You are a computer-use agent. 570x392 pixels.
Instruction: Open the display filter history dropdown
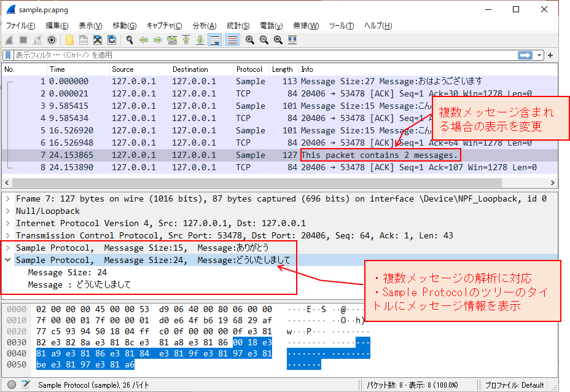coord(539,55)
